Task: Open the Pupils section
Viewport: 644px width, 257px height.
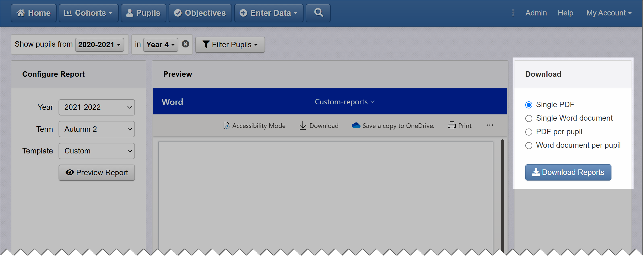Action: (x=143, y=13)
